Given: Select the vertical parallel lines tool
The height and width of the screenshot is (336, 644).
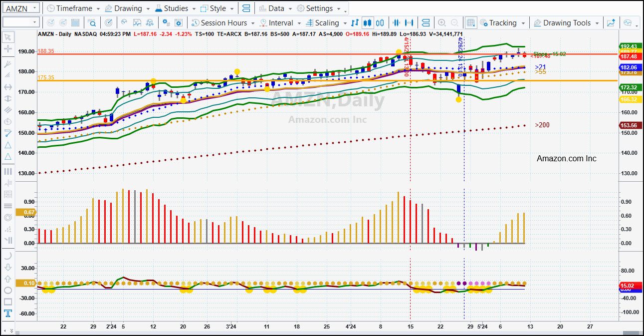Looking at the screenshot, I should click(x=8, y=171).
